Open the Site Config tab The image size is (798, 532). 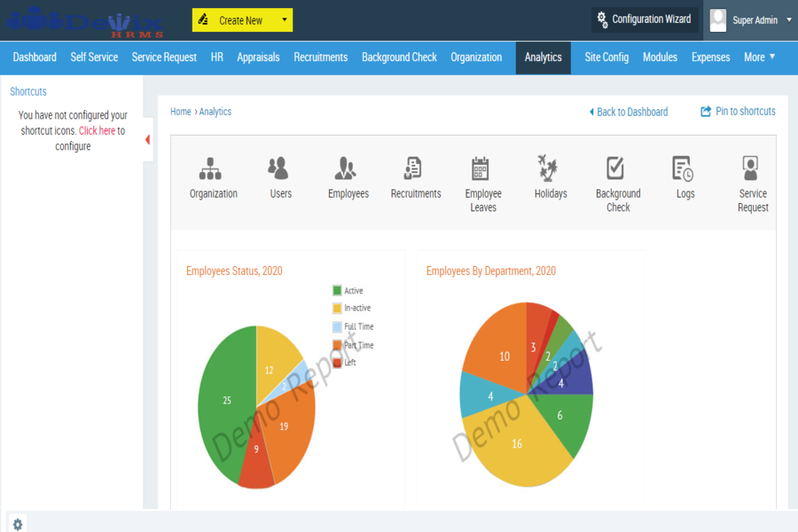[606, 58]
